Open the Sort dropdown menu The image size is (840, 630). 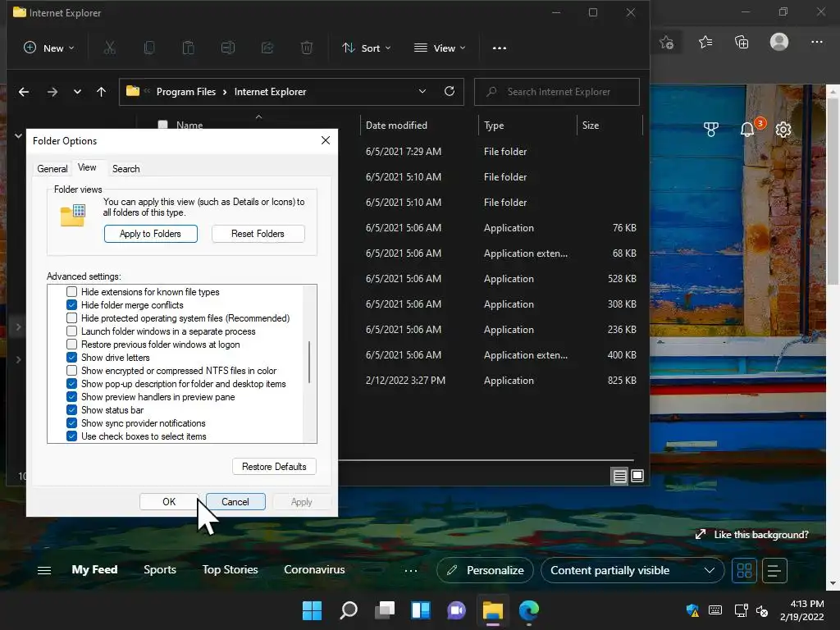coord(367,48)
